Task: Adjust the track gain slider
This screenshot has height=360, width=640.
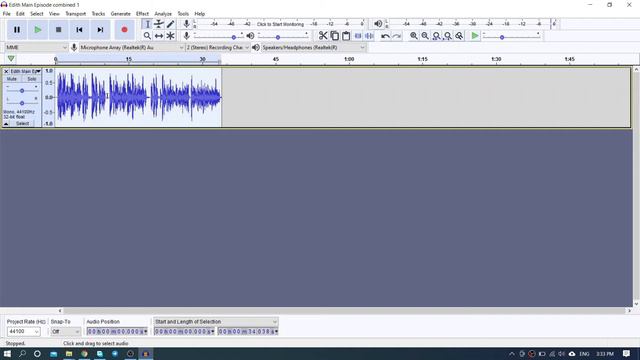Action: pyautogui.click(x=22, y=90)
